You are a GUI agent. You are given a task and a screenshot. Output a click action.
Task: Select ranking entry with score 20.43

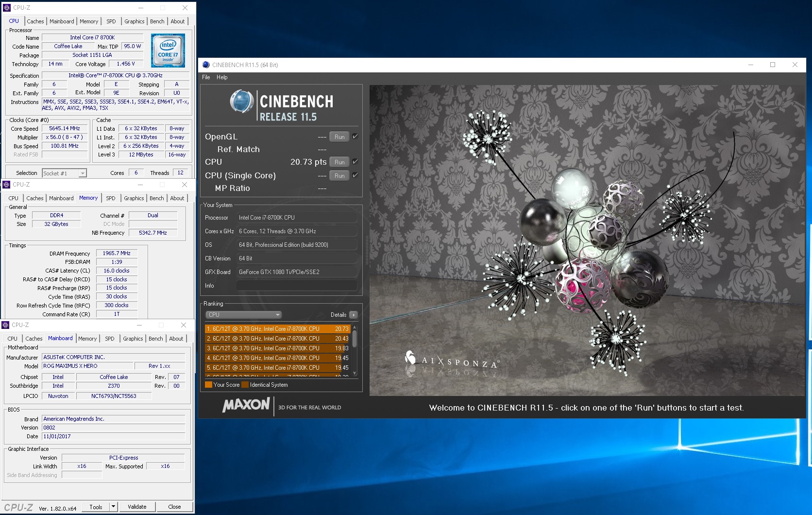pos(278,339)
